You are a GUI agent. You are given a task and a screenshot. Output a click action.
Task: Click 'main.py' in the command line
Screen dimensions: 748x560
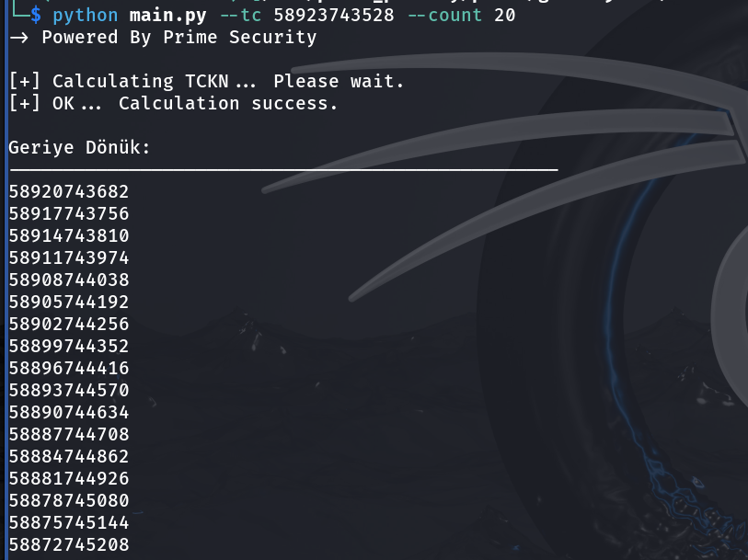[x=168, y=16]
